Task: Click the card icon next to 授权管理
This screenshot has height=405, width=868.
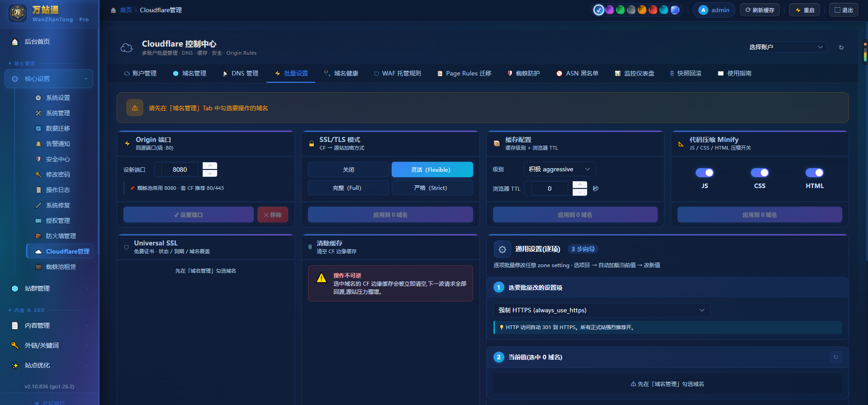Action: [38, 221]
